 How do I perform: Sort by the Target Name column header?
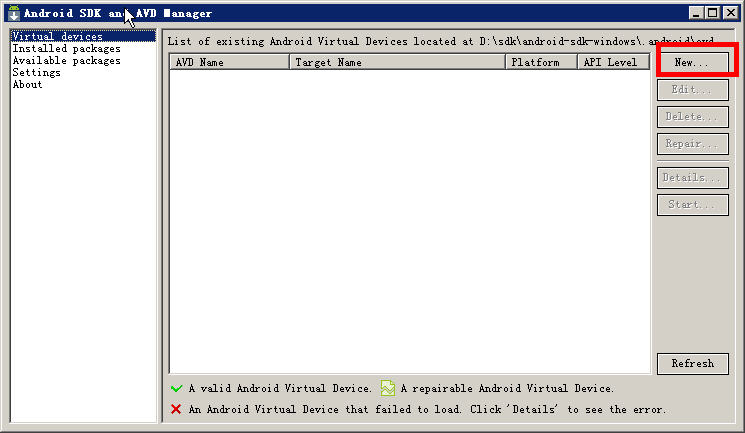coord(397,62)
